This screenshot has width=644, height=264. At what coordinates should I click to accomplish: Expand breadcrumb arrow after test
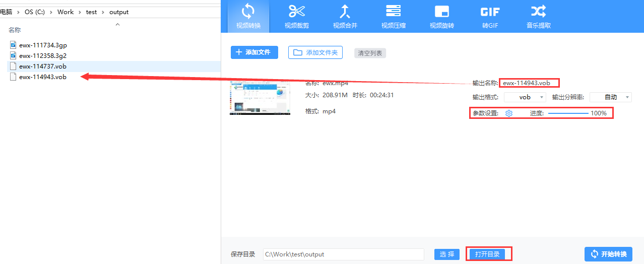103,12
